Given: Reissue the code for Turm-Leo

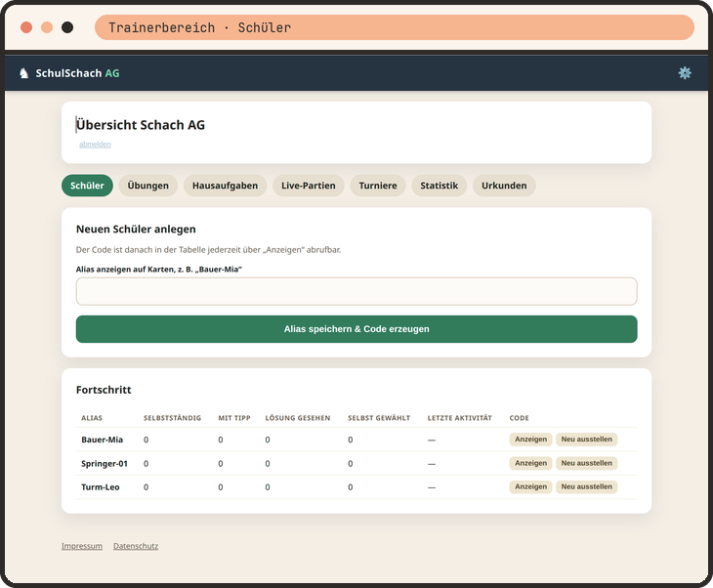Looking at the screenshot, I should [587, 486].
